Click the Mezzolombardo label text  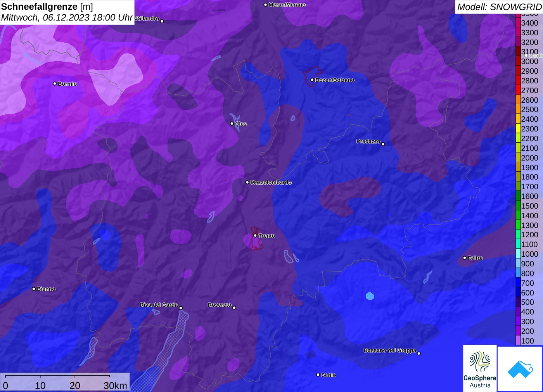271,182
